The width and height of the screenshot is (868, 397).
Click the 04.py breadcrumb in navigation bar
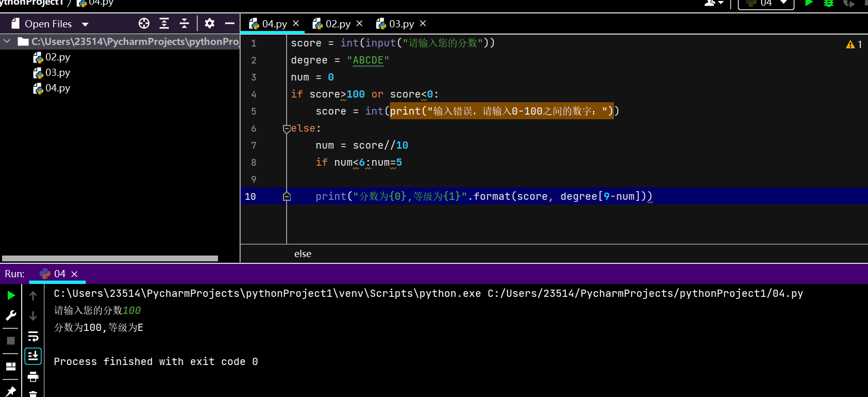[95, 3]
